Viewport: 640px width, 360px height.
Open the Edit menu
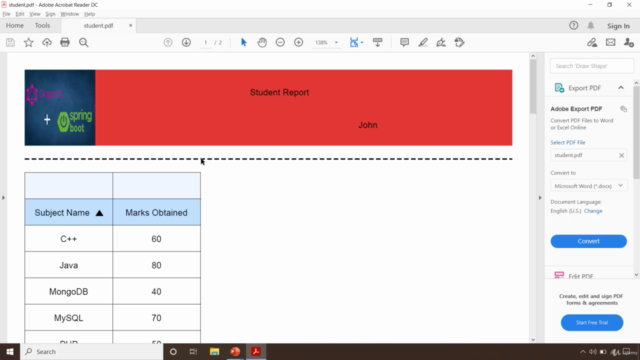coord(20,14)
